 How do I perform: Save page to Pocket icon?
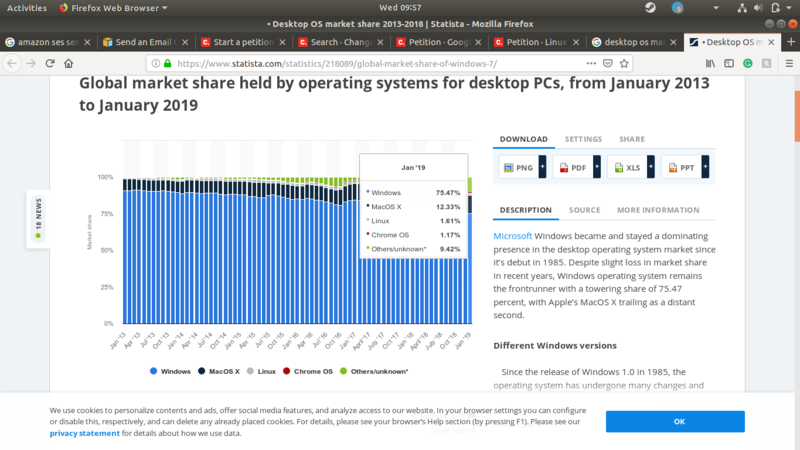click(x=608, y=64)
